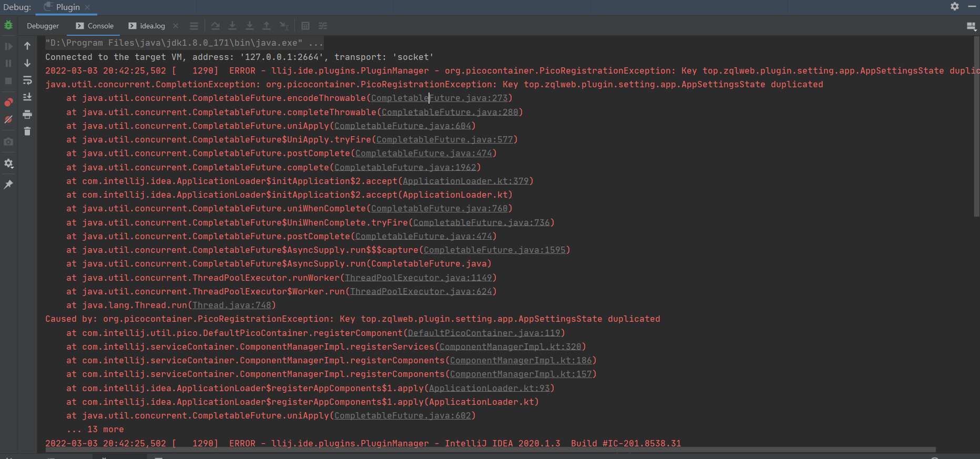Click the 'Caused by: org.picocontainer' line
Screen dimensions: 980x459
click(x=352, y=319)
